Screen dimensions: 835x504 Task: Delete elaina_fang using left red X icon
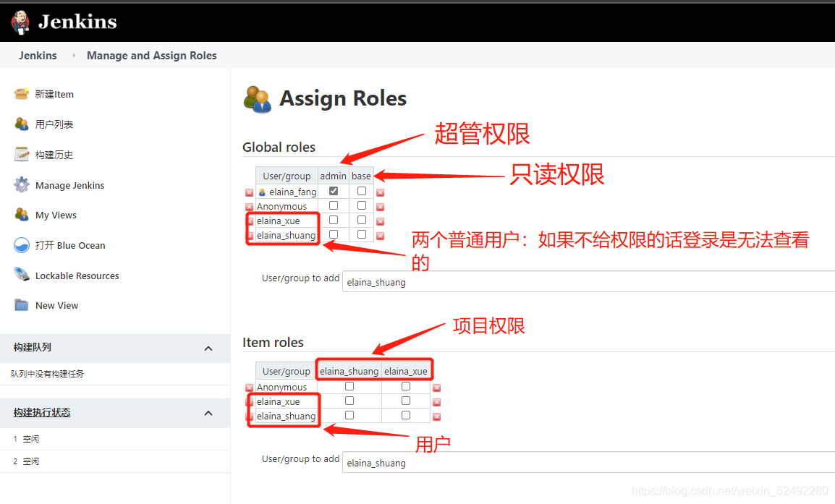[x=249, y=192]
